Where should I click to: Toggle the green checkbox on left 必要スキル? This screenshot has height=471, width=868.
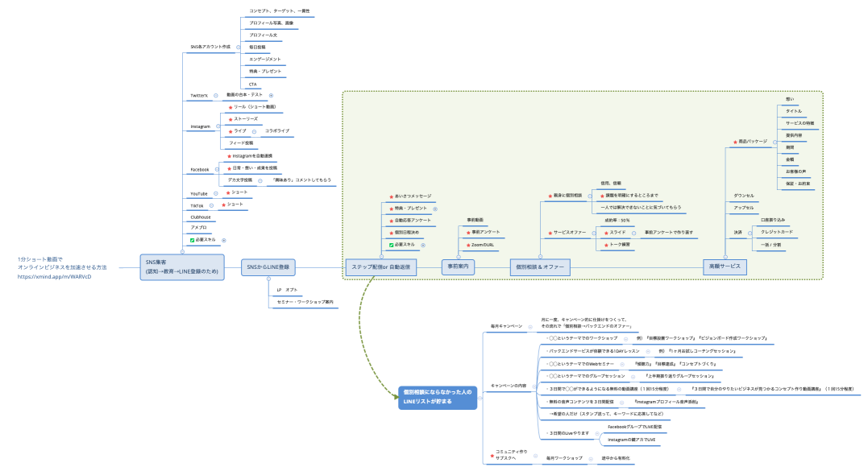click(193, 240)
